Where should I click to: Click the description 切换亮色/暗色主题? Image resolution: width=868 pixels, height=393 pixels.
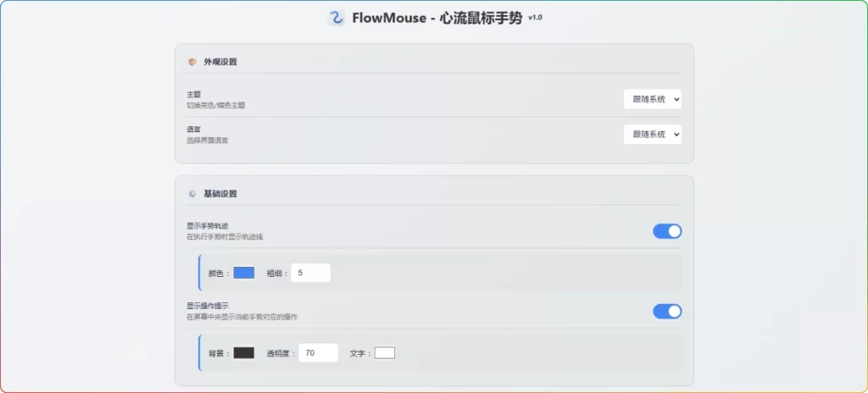tap(216, 105)
